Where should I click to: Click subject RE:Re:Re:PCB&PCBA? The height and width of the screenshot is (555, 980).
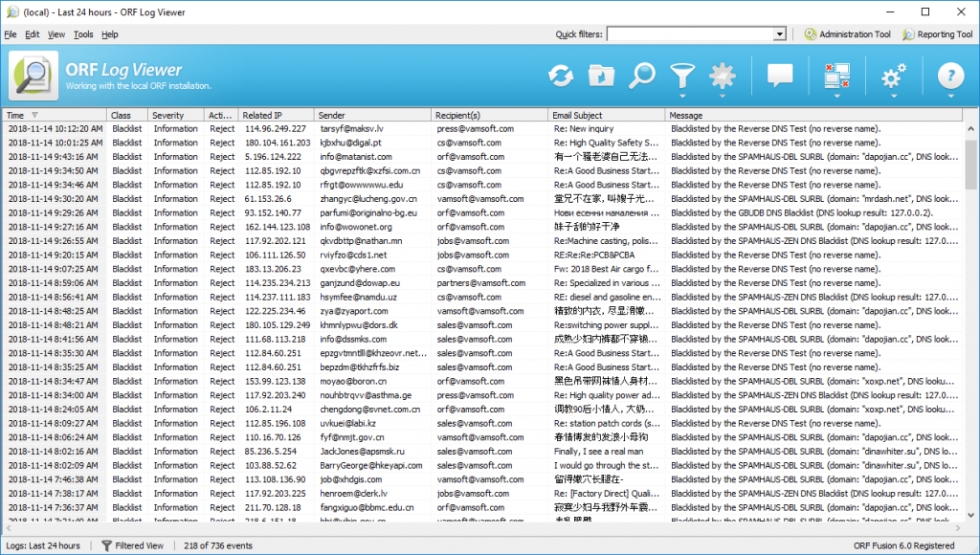click(x=594, y=255)
